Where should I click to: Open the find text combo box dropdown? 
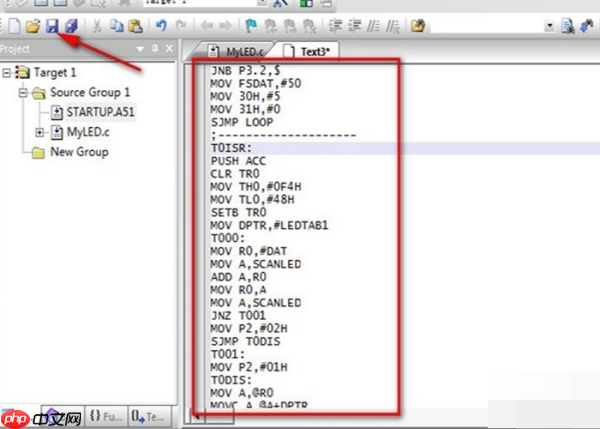550,26
